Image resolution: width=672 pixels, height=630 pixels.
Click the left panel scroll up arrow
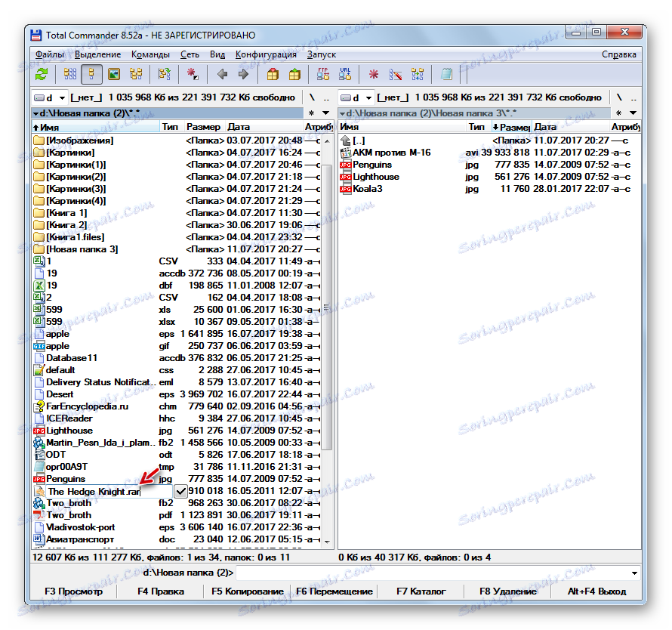327,141
